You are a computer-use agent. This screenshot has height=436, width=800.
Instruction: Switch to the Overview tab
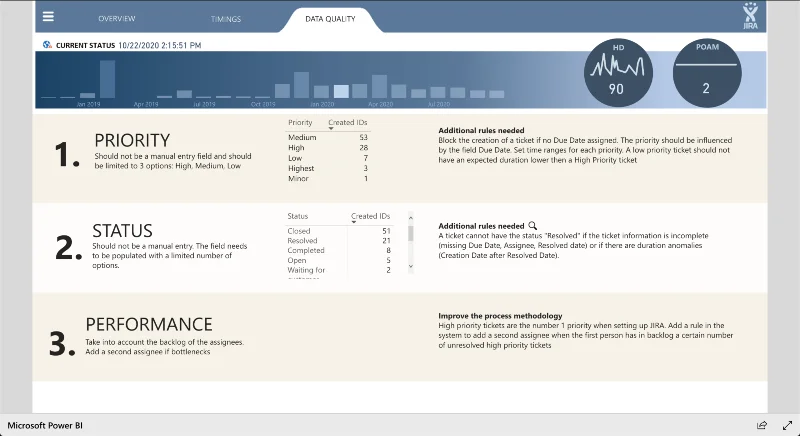pos(117,18)
